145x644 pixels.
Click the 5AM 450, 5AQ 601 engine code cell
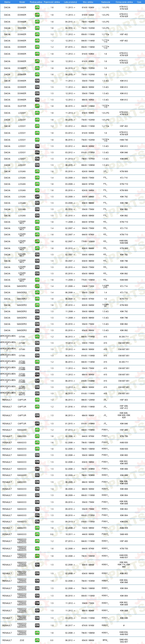(124, 640)
